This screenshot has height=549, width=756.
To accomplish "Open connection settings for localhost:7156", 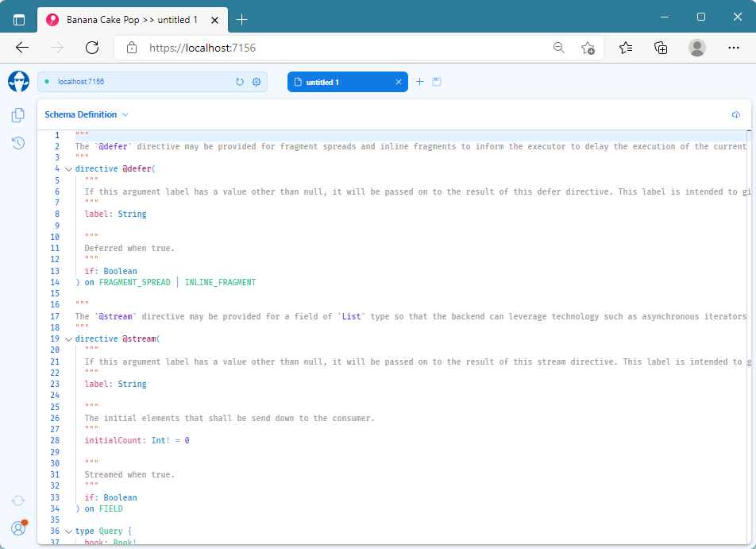I will (x=256, y=81).
